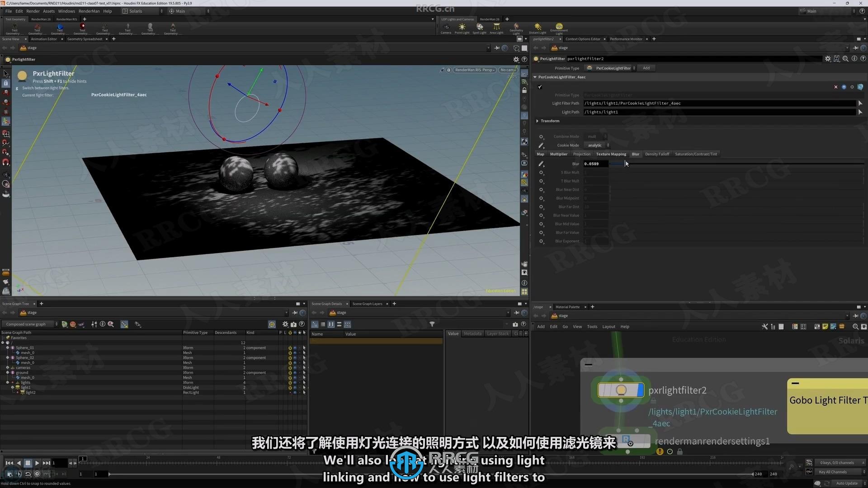The height and width of the screenshot is (488, 868).
Task: Open scene graph tree gear settings icon
Action: coord(285,324)
